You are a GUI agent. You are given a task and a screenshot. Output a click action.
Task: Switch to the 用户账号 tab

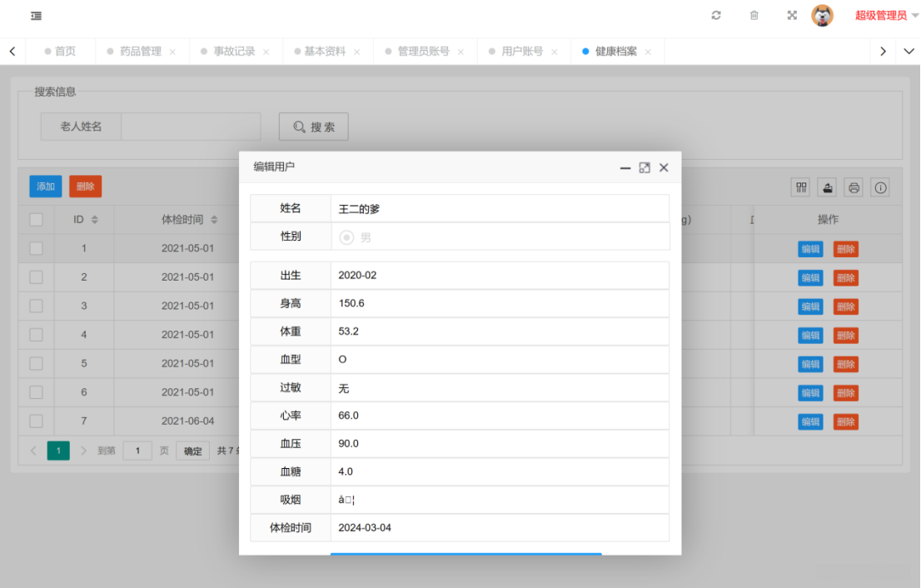522,52
